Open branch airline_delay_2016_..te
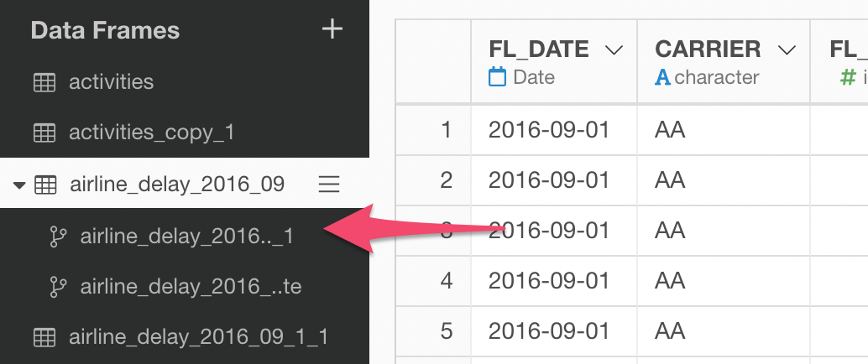Screen dimensions: 868x364 tap(191, 287)
